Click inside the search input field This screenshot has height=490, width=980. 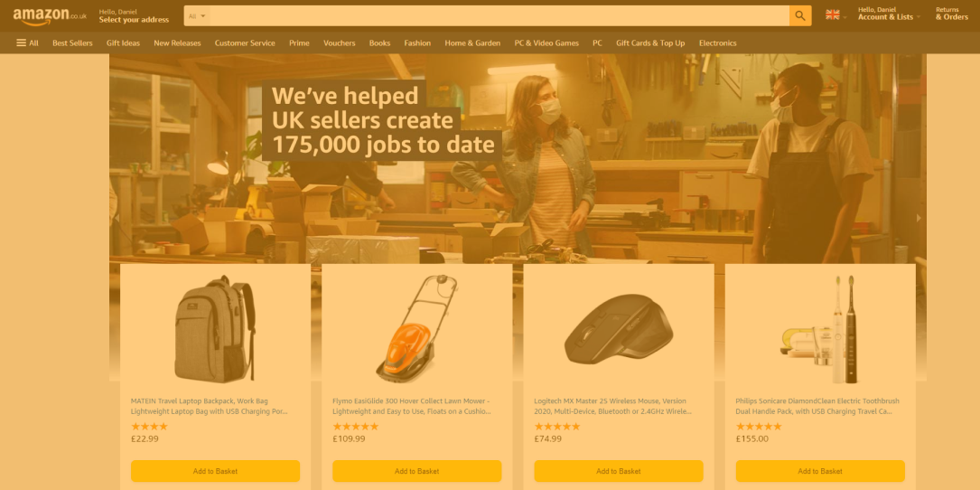[x=499, y=16]
